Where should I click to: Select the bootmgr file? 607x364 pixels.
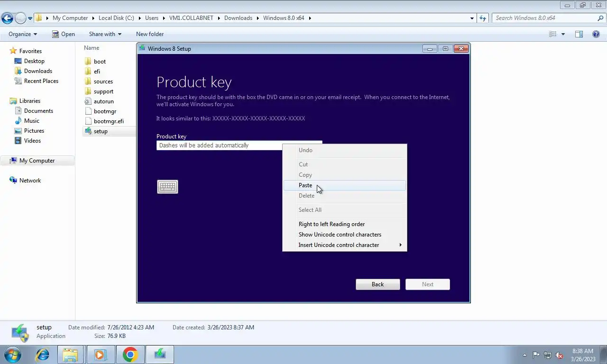(x=105, y=111)
